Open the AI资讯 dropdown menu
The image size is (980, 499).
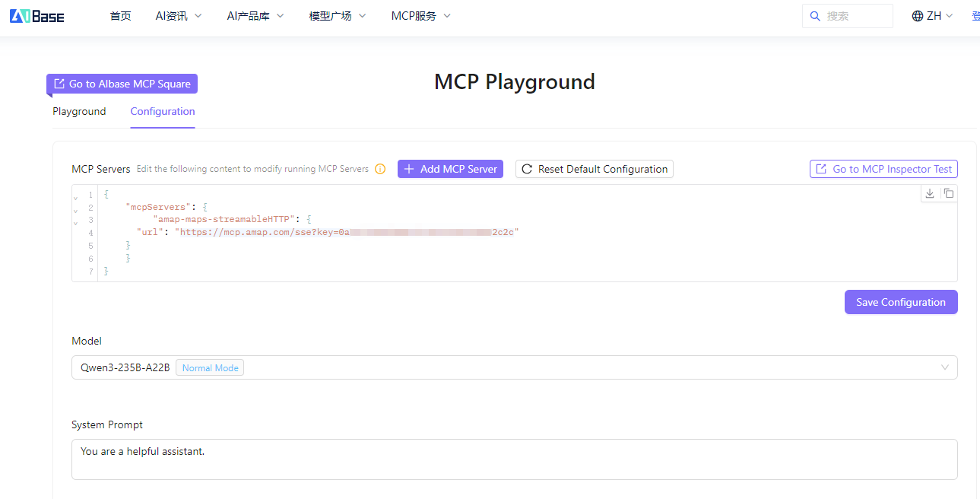point(179,16)
